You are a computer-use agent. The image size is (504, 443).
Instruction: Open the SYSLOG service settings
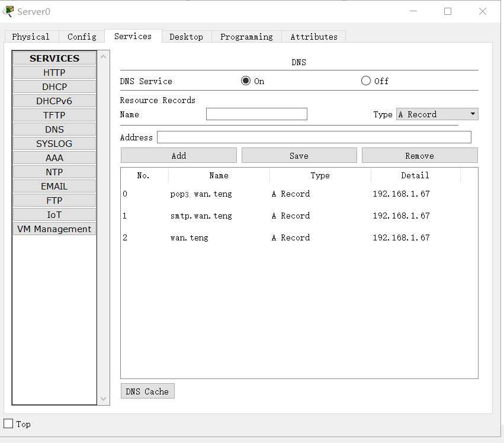[54, 144]
